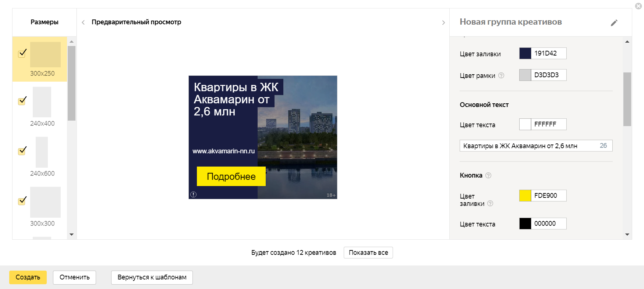Click Предварительный просмотр heading
Viewport: 644px width, 289px height.
(x=136, y=22)
